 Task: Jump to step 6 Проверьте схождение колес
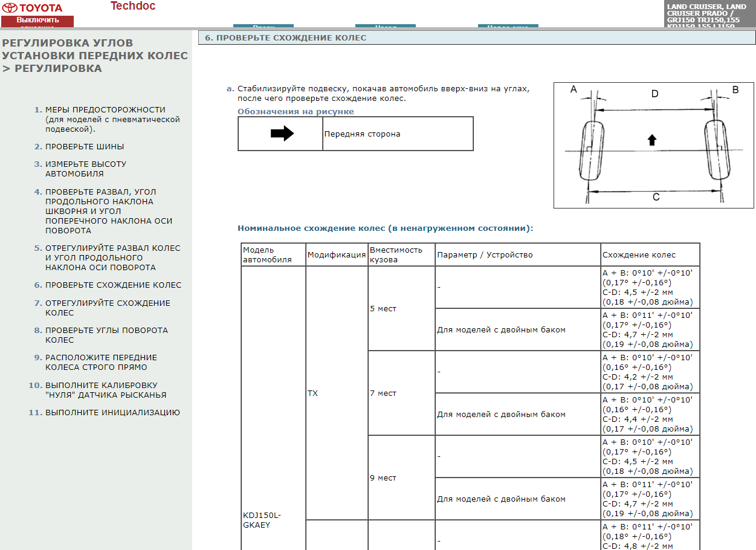pyautogui.click(x=113, y=285)
